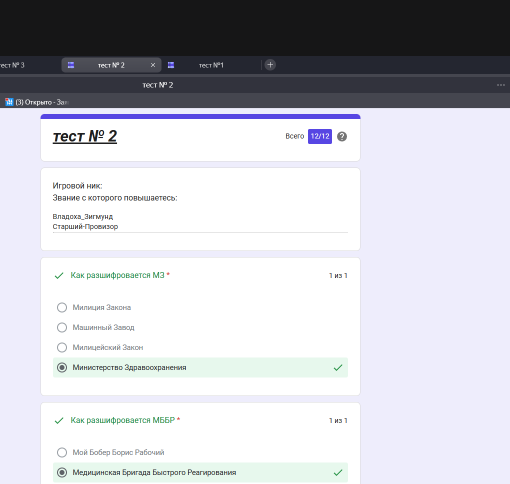Open the three-dots menu on the title bar
Viewport: 510px width, 484px height.
pos(501,85)
